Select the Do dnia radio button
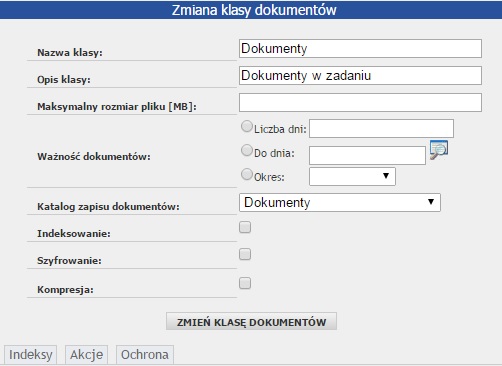This screenshot has height=366, width=502. [x=247, y=150]
